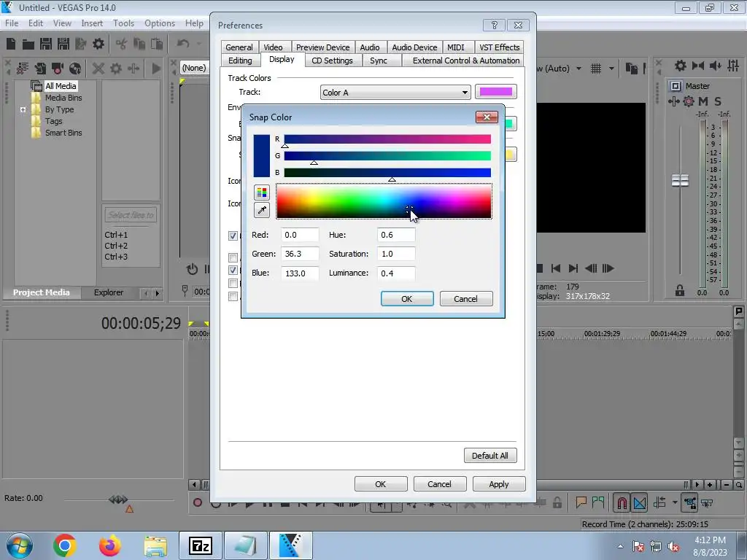Click the Copy icon in toolbar

(x=139, y=44)
